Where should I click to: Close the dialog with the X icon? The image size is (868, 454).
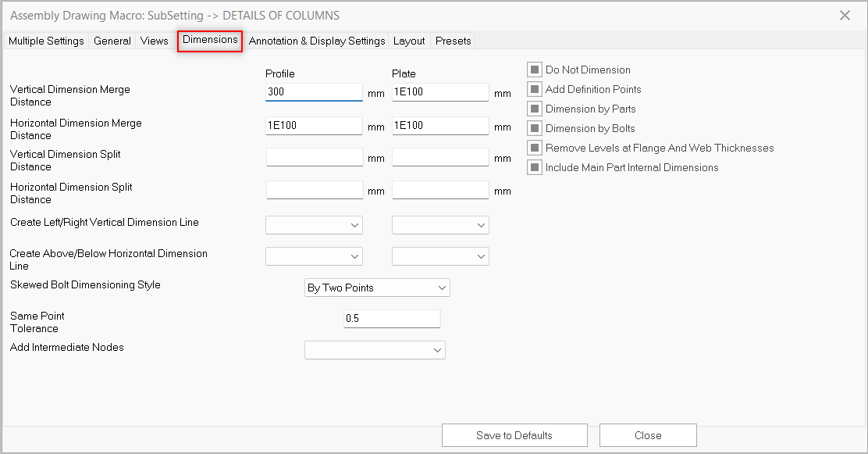[845, 16]
